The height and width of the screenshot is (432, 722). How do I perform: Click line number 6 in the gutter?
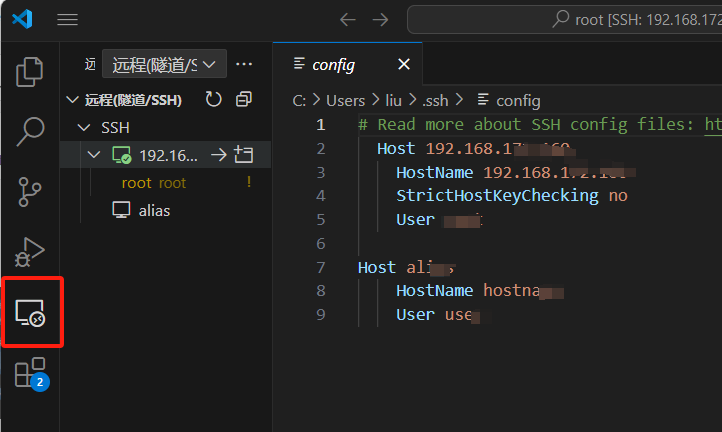(321, 243)
